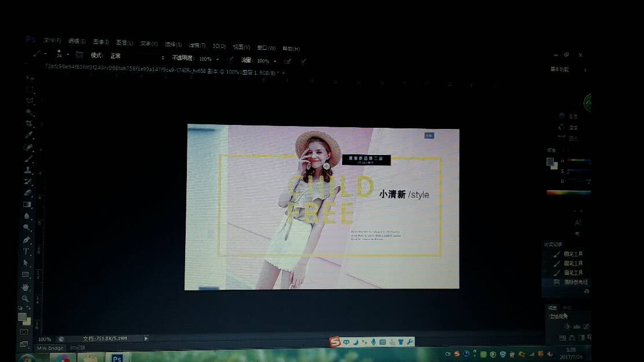Select the Healing Brush tool
This screenshot has height=362, width=644.
click(x=28, y=147)
